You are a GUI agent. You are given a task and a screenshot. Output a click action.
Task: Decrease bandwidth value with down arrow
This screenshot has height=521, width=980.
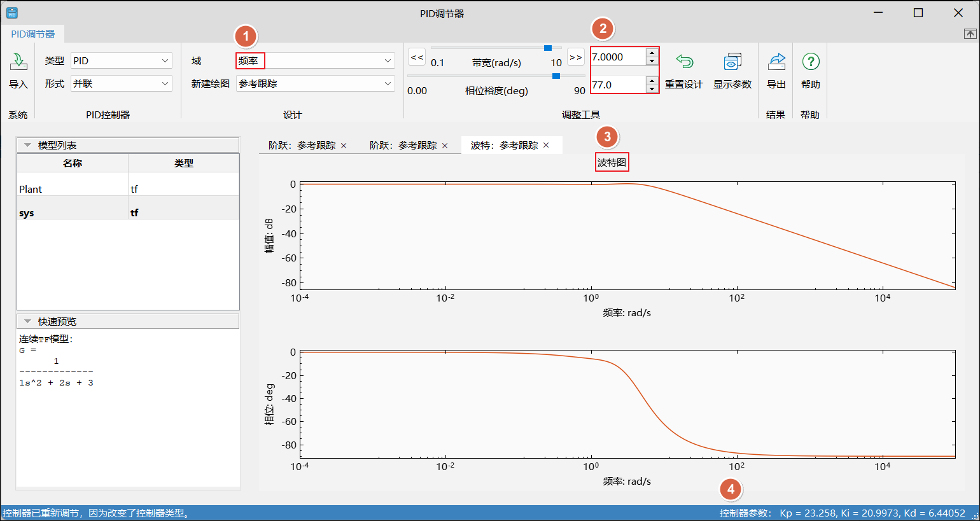coord(652,61)
